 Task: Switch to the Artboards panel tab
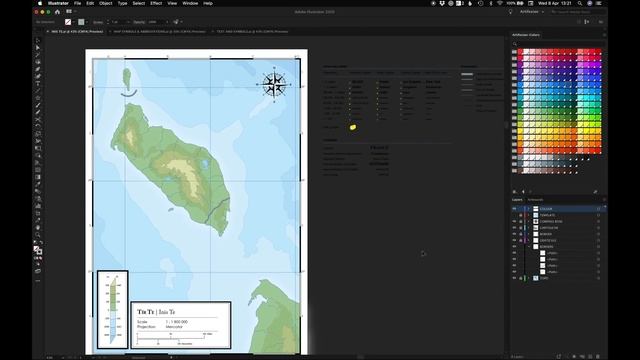pyautogui.click(x=535, y=200)
